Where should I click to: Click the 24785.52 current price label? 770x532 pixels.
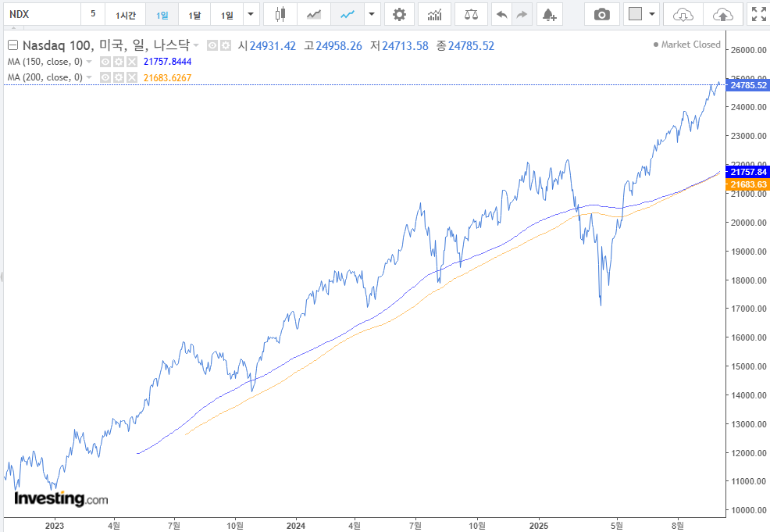747,85
